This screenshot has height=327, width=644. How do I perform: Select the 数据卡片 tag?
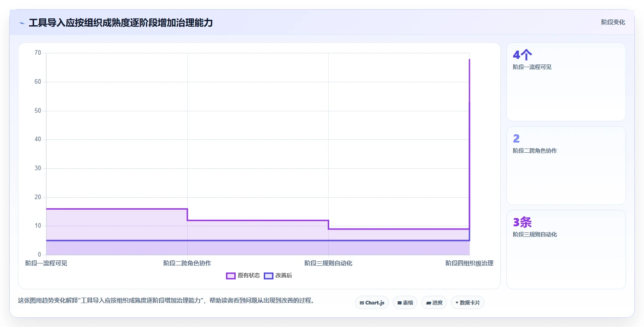468,303
